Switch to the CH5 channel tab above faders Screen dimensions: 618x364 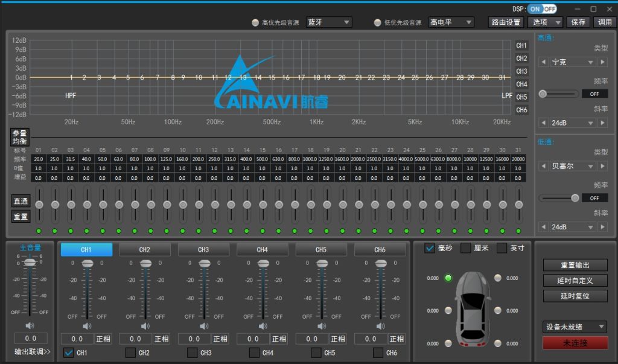(x=321, y=250)
